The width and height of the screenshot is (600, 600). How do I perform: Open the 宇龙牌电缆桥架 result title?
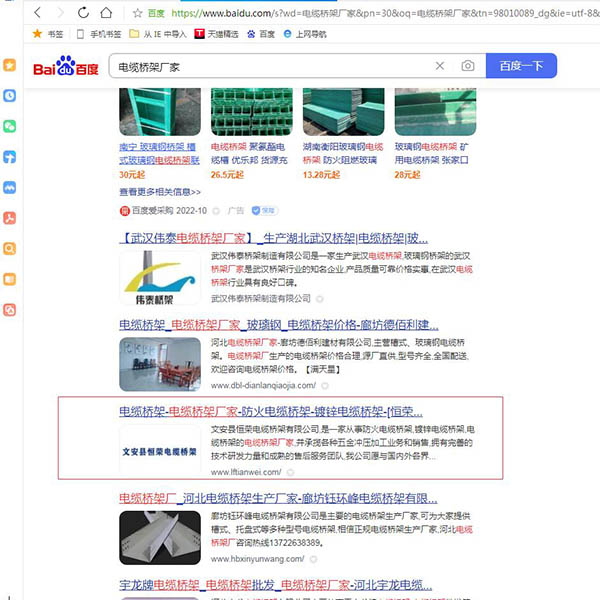pos(276,586)
